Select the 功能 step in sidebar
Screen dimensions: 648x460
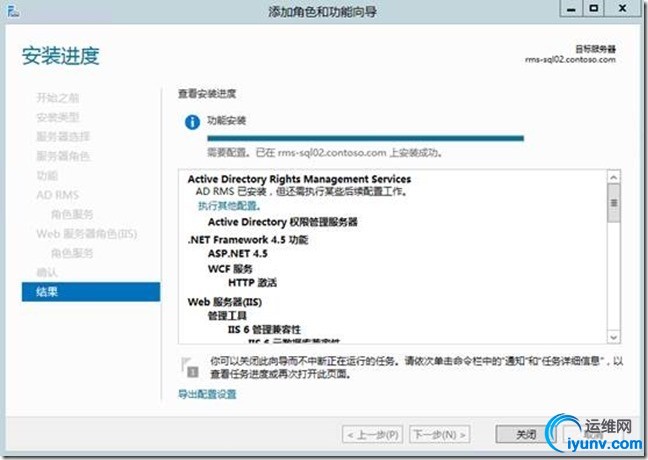(x=47, y=176)
